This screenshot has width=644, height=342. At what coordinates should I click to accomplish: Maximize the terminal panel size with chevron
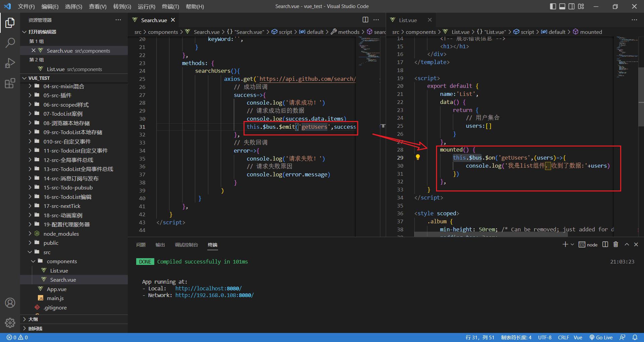click(627, 244)
